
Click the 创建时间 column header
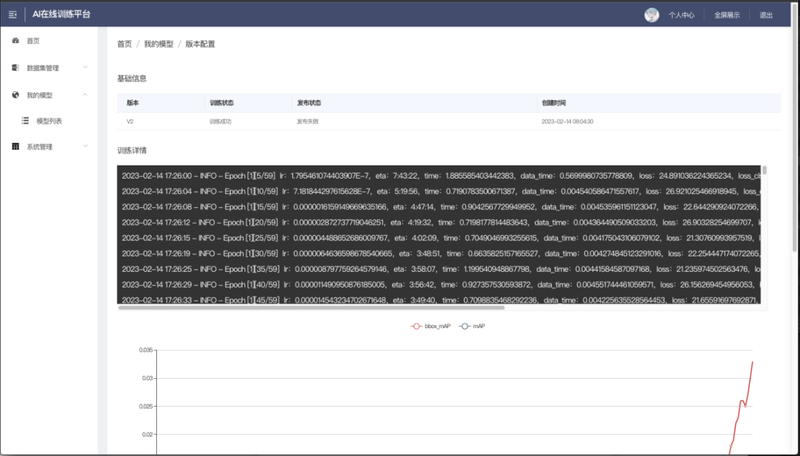pyautogui.click(x=554, y=103)
